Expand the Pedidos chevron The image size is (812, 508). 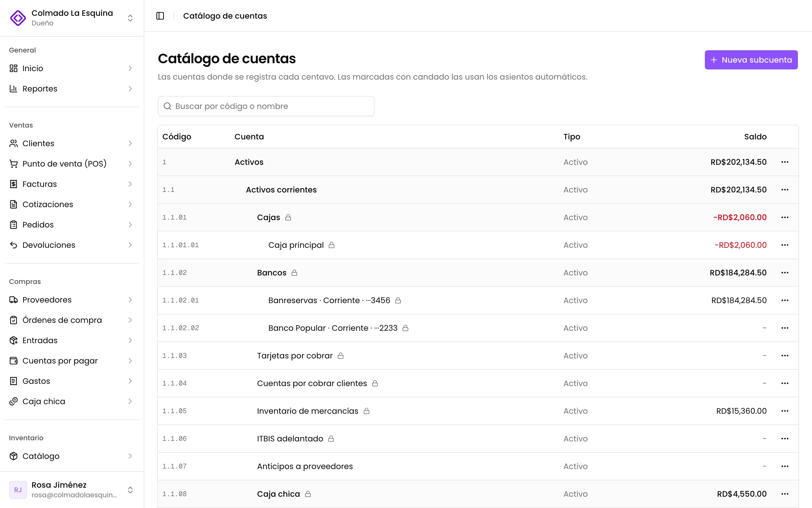[130, 225]
